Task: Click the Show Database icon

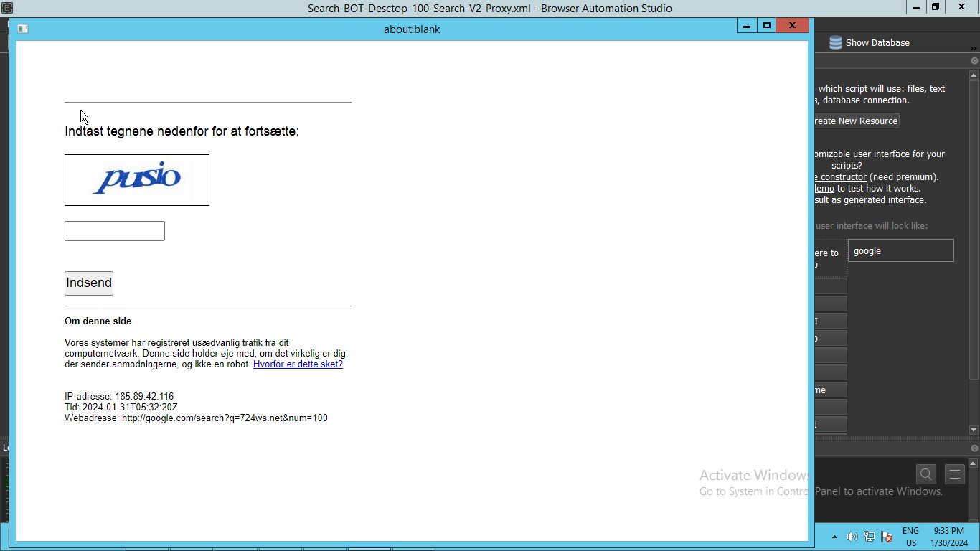Action: pyautogui.click(x=836, y=43)
